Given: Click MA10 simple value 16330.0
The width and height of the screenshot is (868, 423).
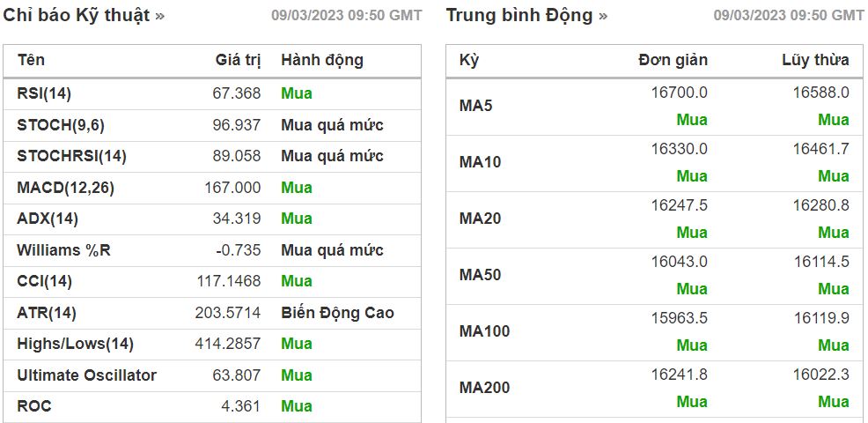Looking at the screenshot, I should coord(680,149).
